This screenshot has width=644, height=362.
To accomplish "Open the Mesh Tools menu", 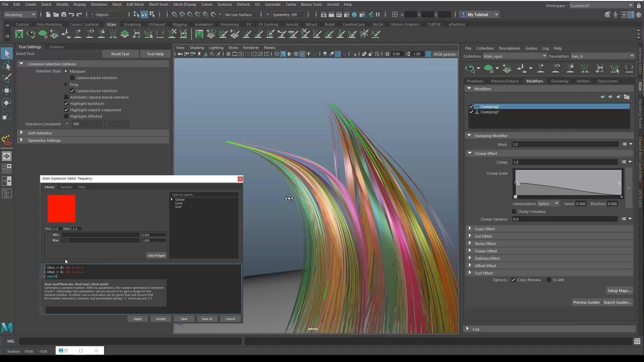I will click(158, 4).
